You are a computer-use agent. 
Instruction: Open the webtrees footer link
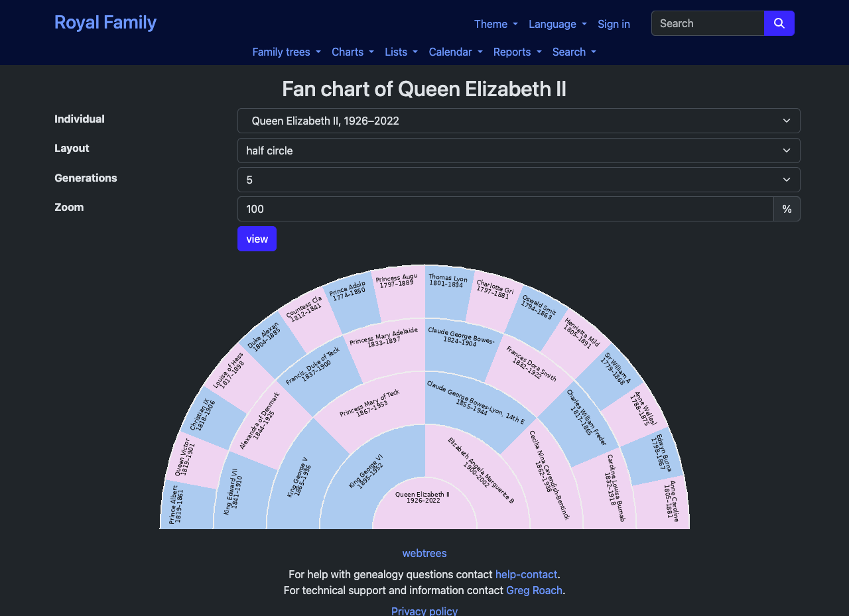click(x=424, y=553)
